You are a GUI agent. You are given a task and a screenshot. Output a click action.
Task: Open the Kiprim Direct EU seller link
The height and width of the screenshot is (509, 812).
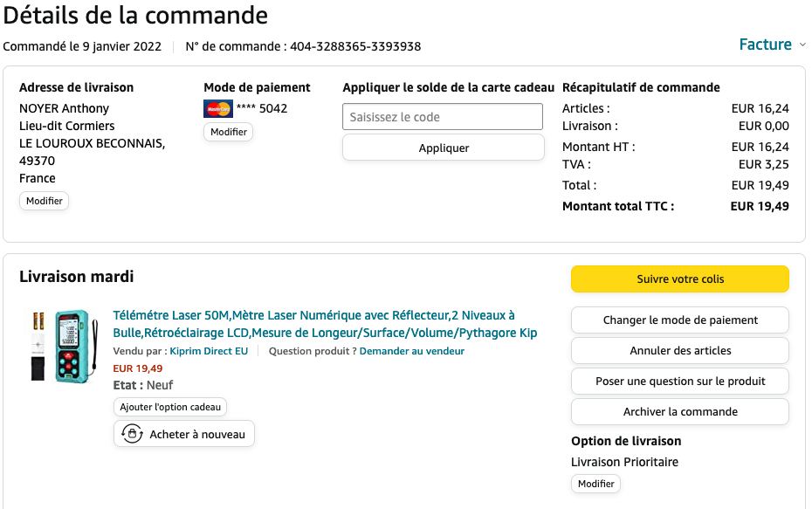[x=209, y=351]
